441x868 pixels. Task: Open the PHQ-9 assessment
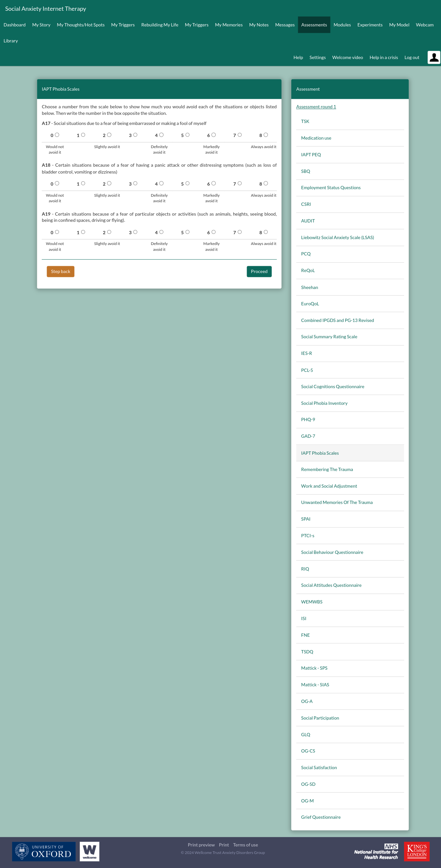[x=308, y=419]
